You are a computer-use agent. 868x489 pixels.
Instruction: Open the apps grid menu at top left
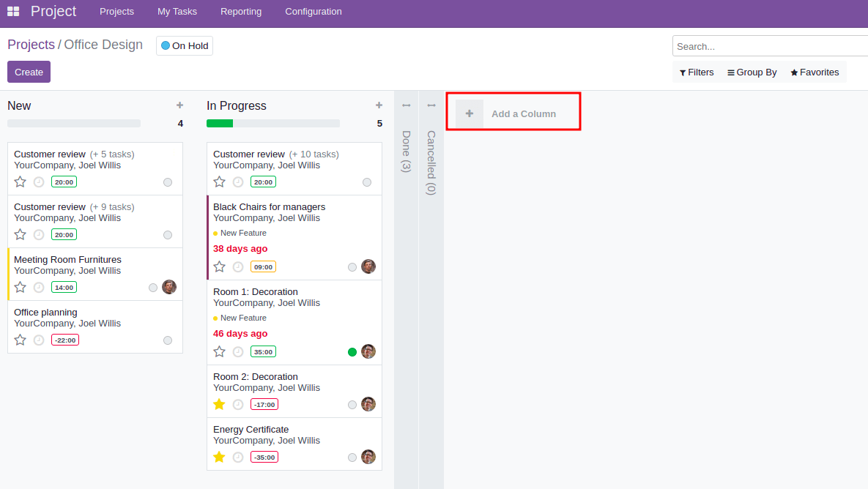pos(12,11)
